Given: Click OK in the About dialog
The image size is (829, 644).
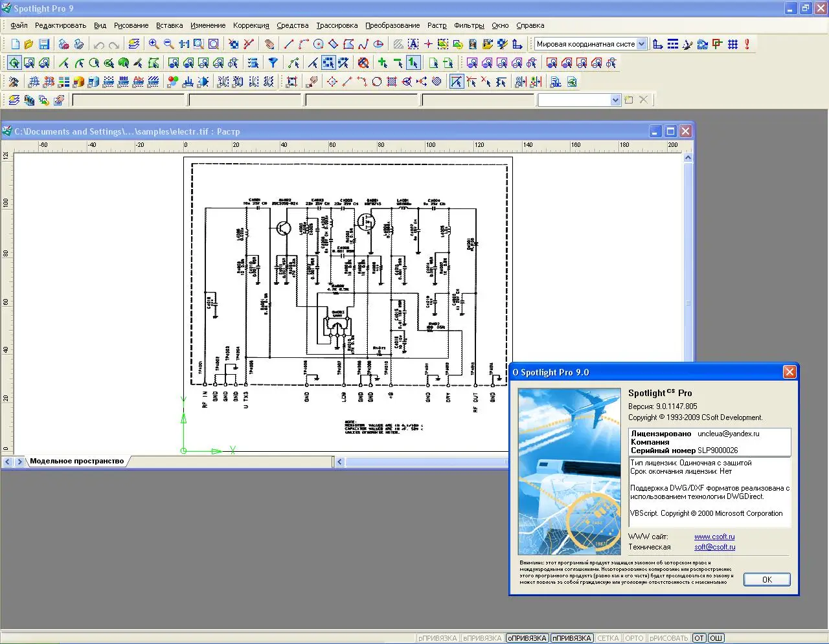Looking at the screenshot, I should click(x=767, y=579).
